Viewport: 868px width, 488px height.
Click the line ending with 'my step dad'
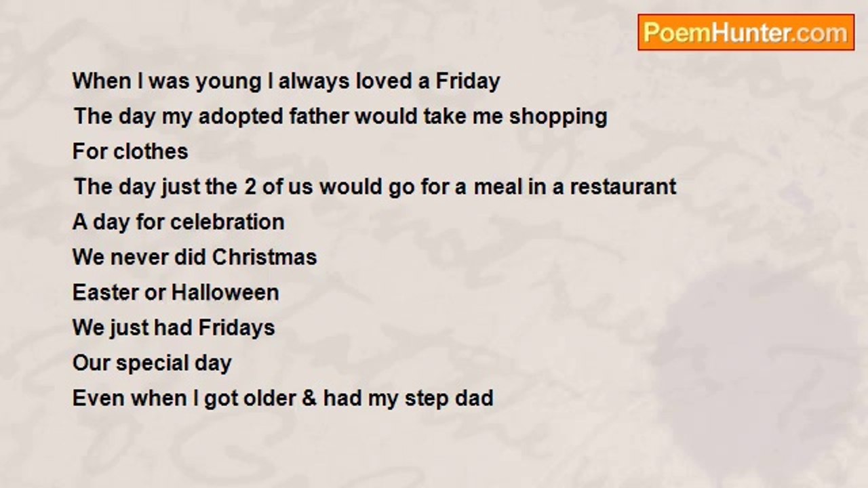283,398
